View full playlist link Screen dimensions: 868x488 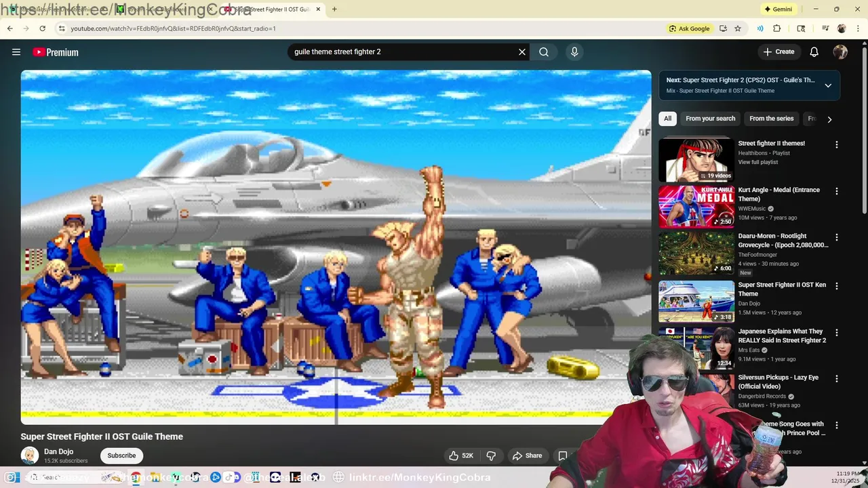(x=758, y=162)
